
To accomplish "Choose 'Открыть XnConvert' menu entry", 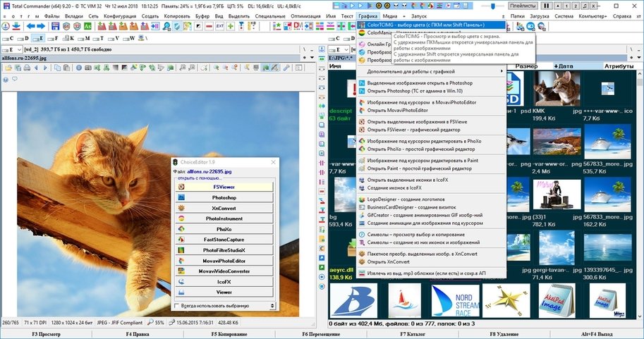I will [x=431, y=261].
